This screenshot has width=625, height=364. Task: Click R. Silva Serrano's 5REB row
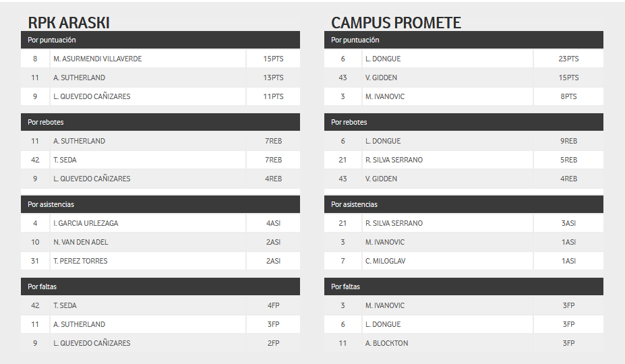click(464, 160)
